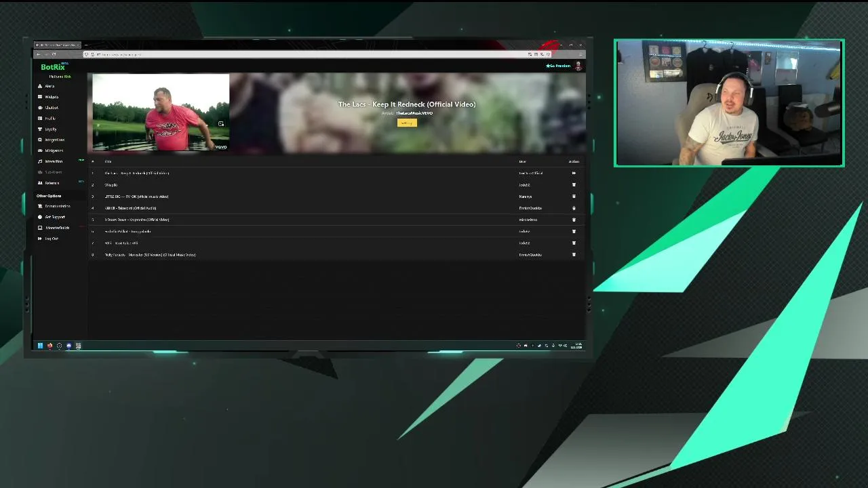868x488 pixels.
Task: Skip the currently playing Lacs song
Action: point(574,173)
